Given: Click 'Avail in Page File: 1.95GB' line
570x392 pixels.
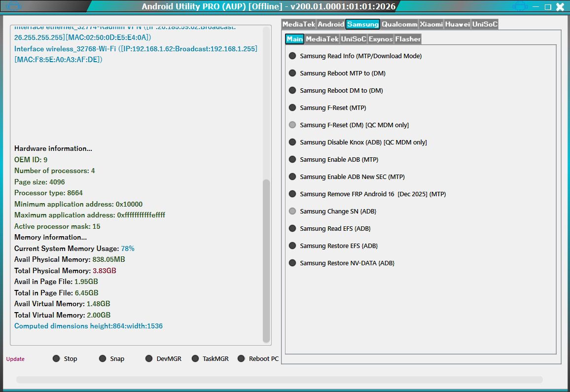Looking at the screenshot, I should coord(56,282).
